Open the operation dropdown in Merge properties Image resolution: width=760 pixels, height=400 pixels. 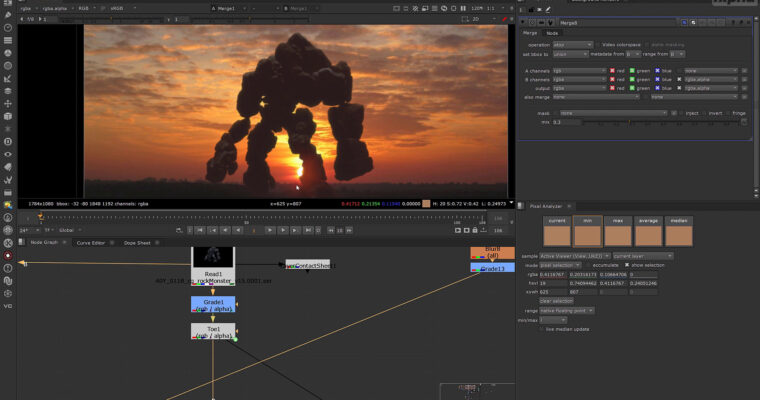[575, 45]
